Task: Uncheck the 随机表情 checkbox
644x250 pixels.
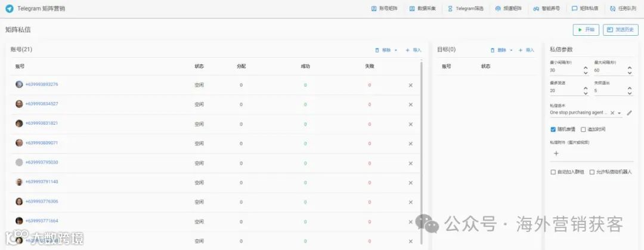Action: (x=553, y=129)
